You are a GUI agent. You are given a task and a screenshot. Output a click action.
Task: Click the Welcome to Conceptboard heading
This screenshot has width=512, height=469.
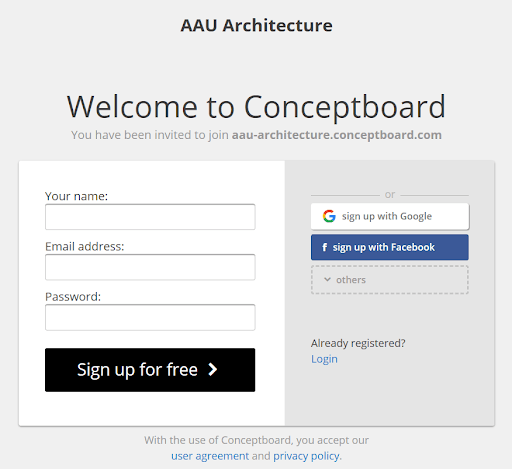(256, 107)
